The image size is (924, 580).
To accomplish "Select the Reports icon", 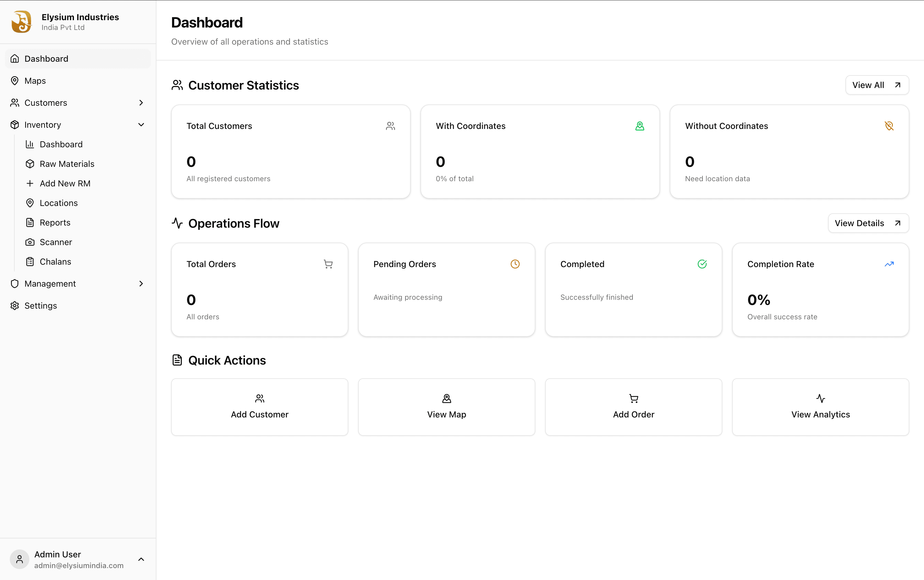I will tap(30, 222).
